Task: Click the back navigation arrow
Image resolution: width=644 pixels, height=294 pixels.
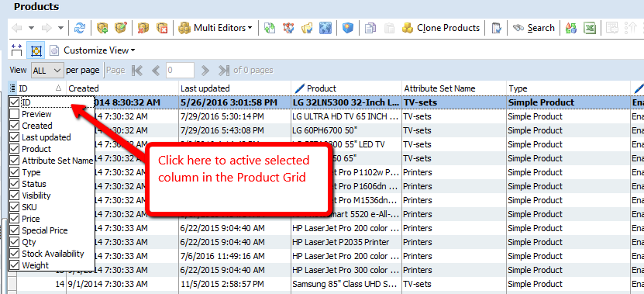Action: click(x=17, y=28)
